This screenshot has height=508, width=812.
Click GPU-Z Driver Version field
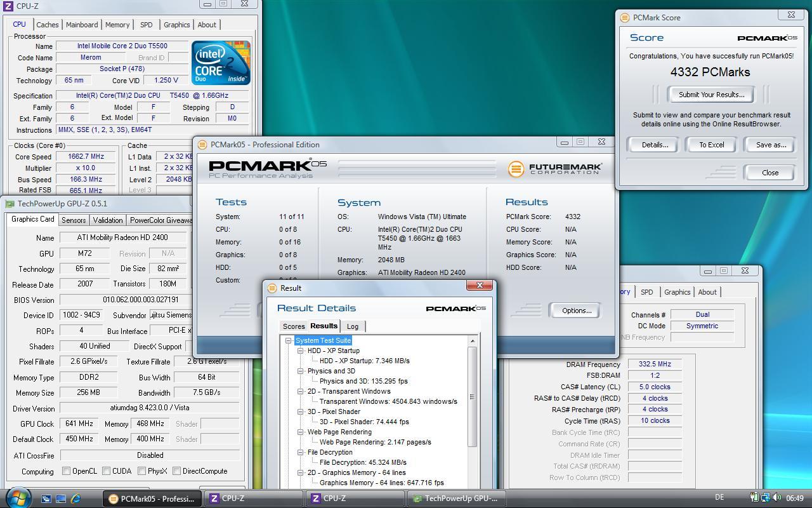(150, 408)
